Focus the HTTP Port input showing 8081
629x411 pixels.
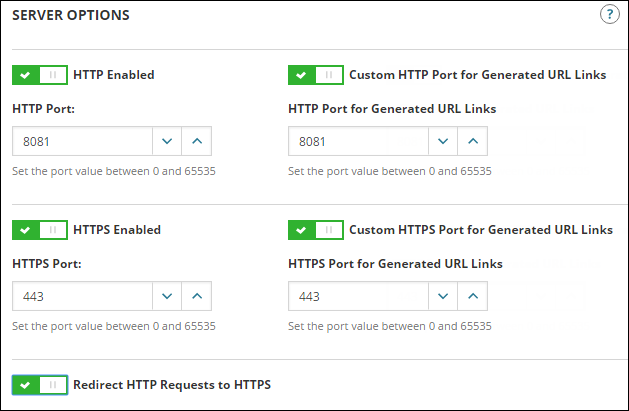coord(82,141)
